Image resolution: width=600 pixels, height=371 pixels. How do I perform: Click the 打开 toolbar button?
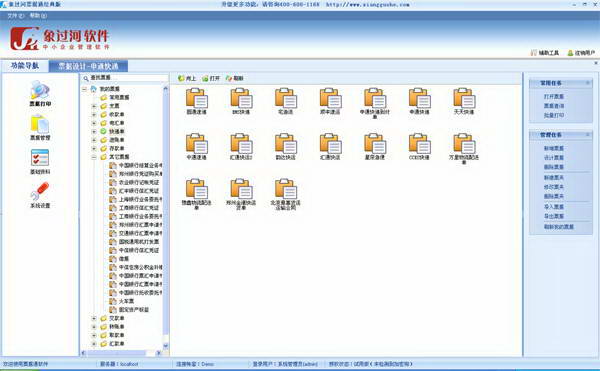tap(211, 78)
